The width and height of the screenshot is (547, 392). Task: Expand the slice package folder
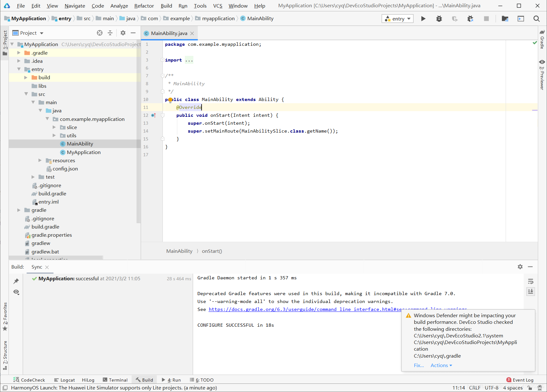click(54, 127)
